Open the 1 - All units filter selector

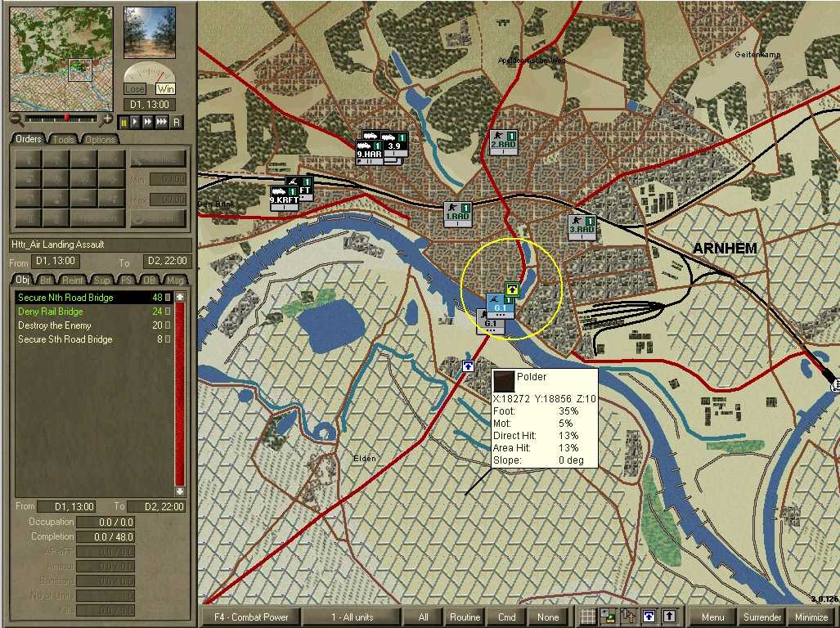tap(352, 617)
